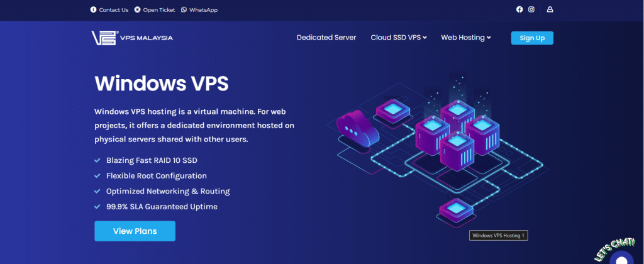Screen dimensions: 644x264
Task: Click the checkmark beside Blazing Fast RAID
Action: [x=97, y=160]
